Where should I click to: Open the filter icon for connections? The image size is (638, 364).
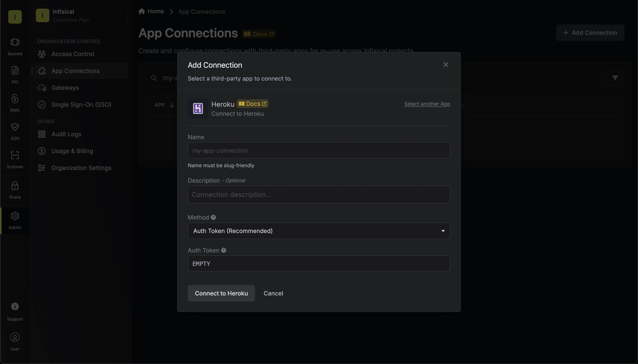tap(615, 78)
